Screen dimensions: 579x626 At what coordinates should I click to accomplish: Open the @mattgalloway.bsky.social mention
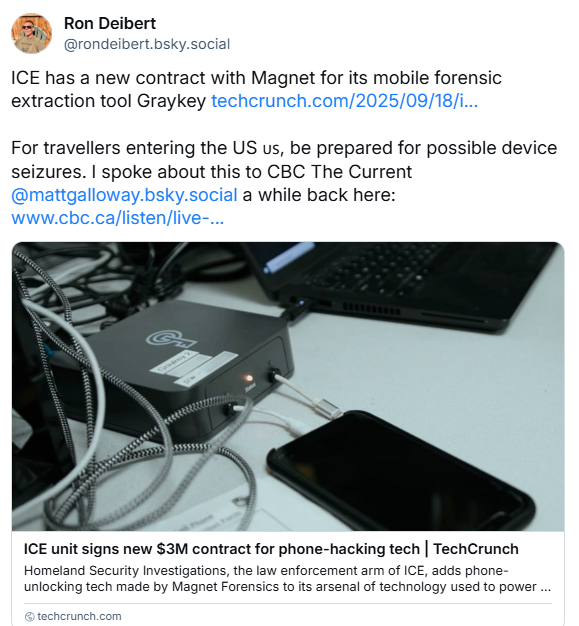[124, 195]
